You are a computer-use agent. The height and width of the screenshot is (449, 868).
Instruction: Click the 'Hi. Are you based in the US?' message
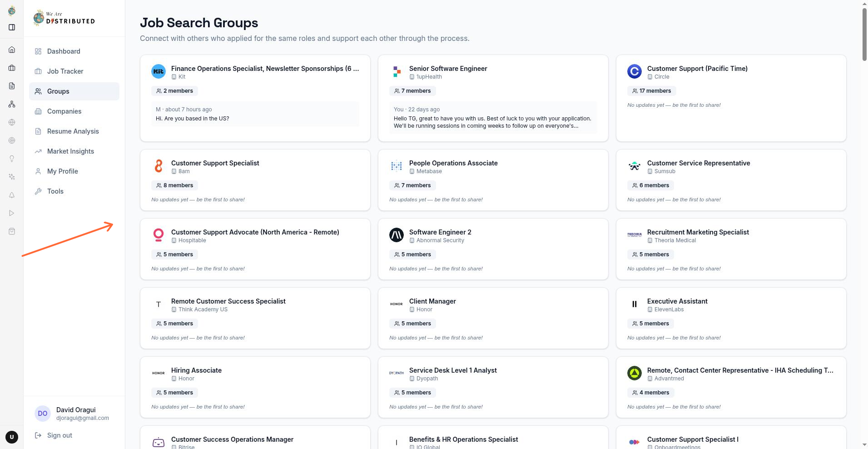(x=193, y=119)
